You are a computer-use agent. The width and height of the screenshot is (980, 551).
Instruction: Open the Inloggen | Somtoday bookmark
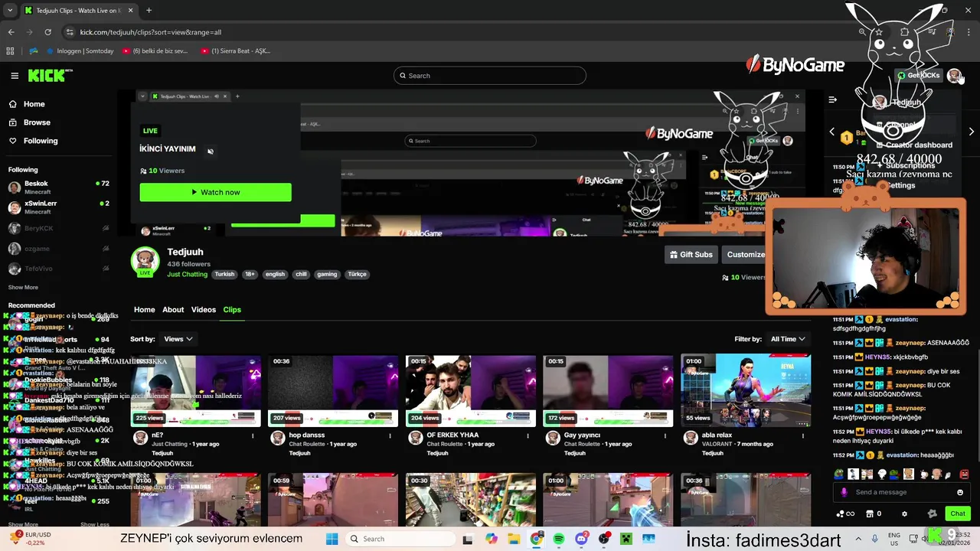coord(80,51)
